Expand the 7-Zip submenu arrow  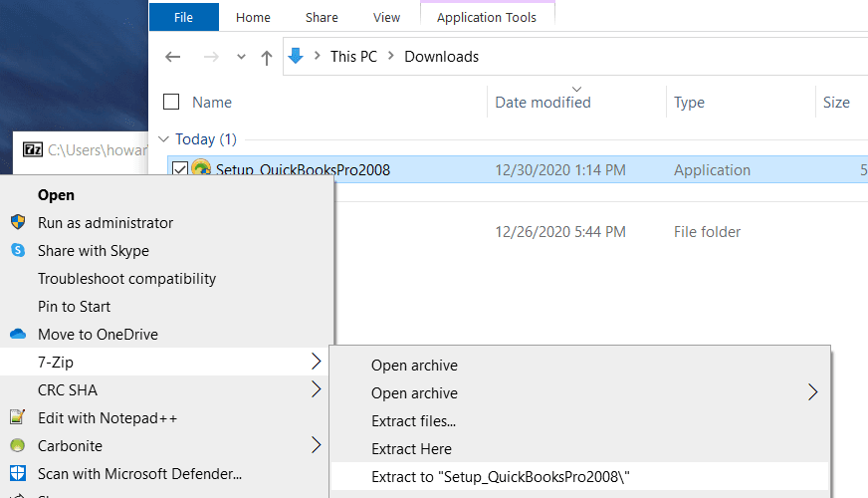[317, 362]
